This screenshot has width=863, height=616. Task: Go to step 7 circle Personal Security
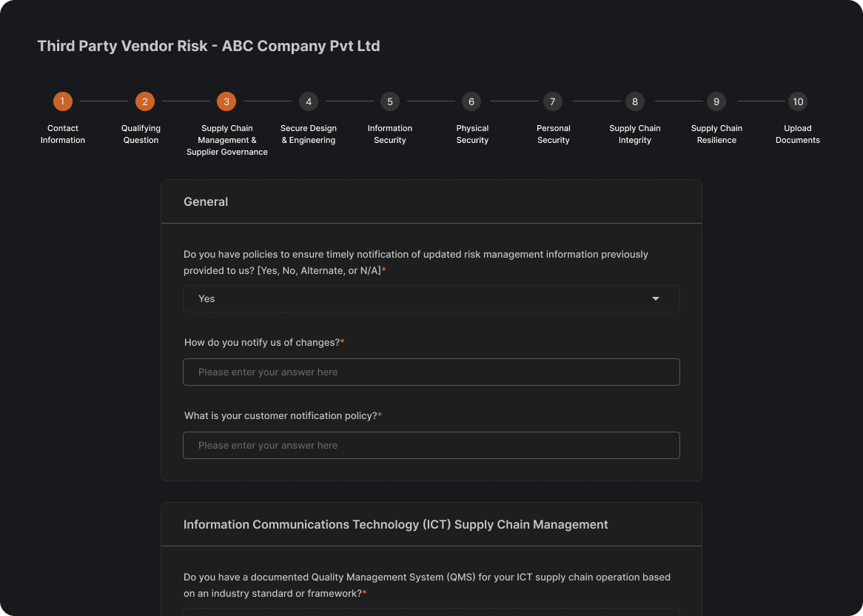pyautogui.click(x=553, y=101)
